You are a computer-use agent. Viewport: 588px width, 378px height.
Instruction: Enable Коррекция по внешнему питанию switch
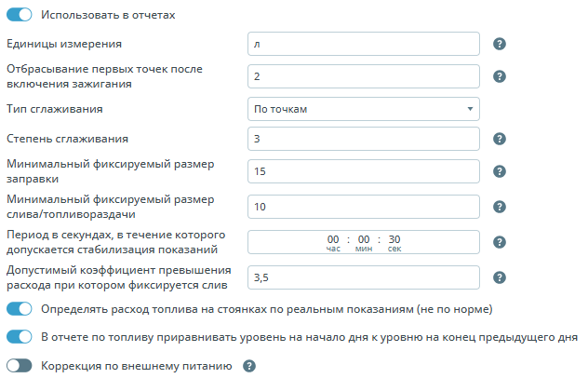20,366
